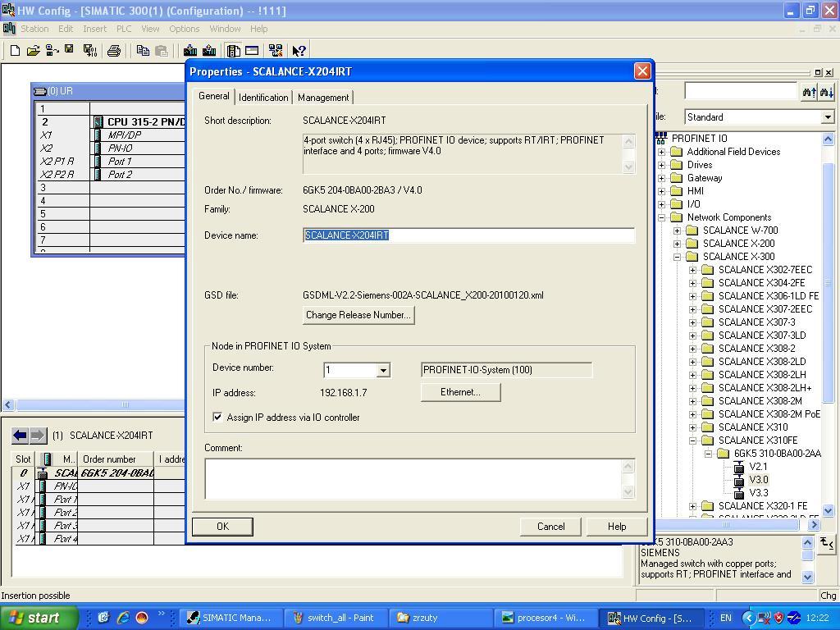Expand the Drives folder
840x630 pixels.
point(662,165)
